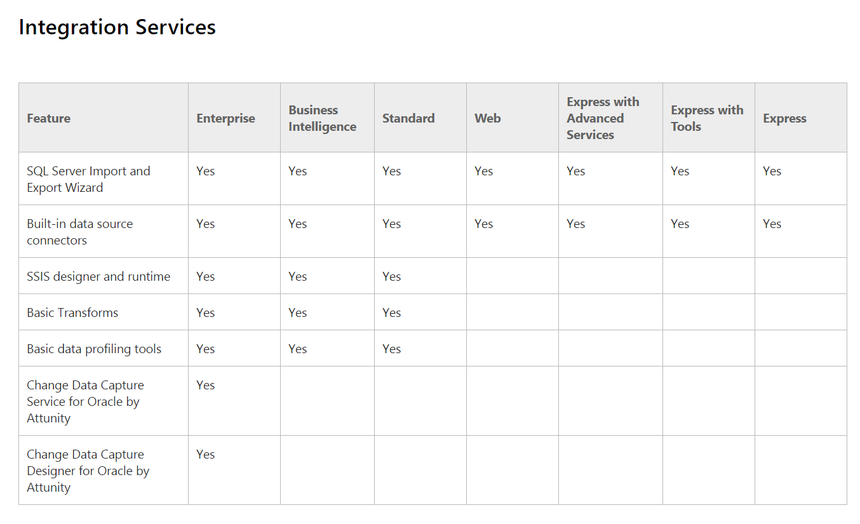860x524 pixels.
Task: Select the Basic Transforms feature cell
Action: (72, 312)
